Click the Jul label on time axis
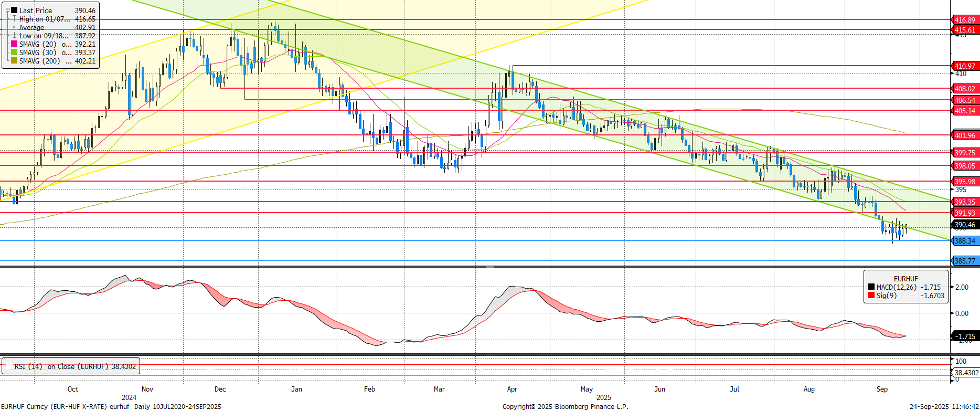The image size is (980, 411). point(734,389)
